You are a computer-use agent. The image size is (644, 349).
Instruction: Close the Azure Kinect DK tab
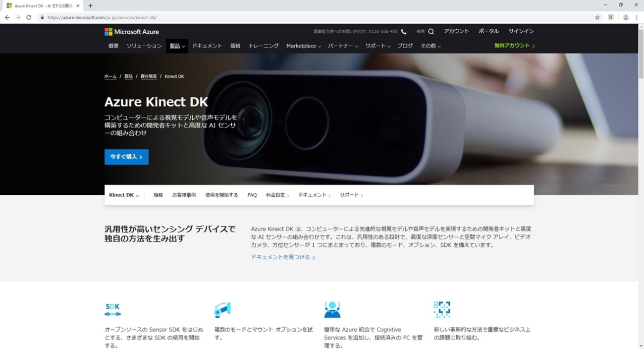pos(78,5)
